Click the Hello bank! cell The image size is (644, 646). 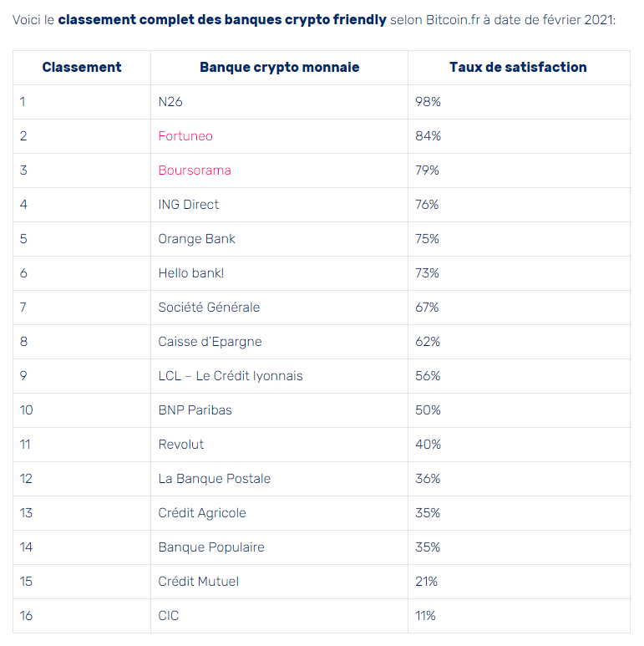point(191,273)
